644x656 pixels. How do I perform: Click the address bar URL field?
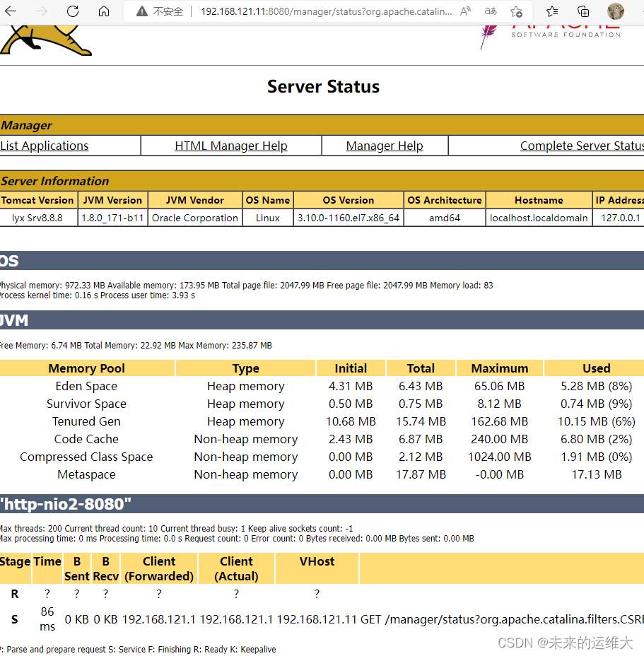[326, 11]
